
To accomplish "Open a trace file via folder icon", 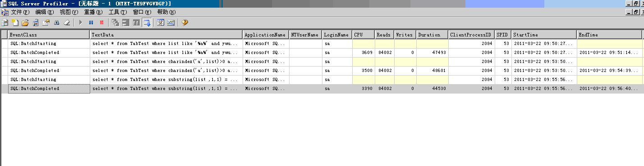I will [25, 22].
